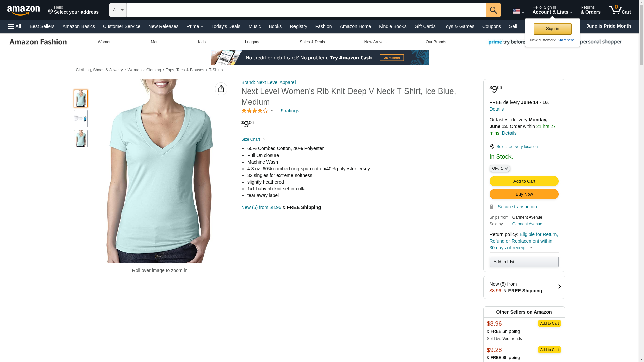Click the share icon on product image
644x362 pixels.
coord(221,89)
